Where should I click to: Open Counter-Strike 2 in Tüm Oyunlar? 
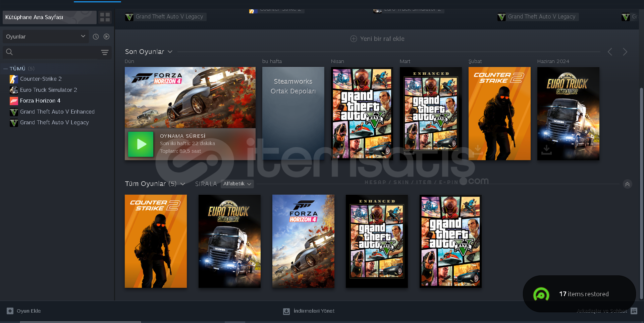(156, 241)
